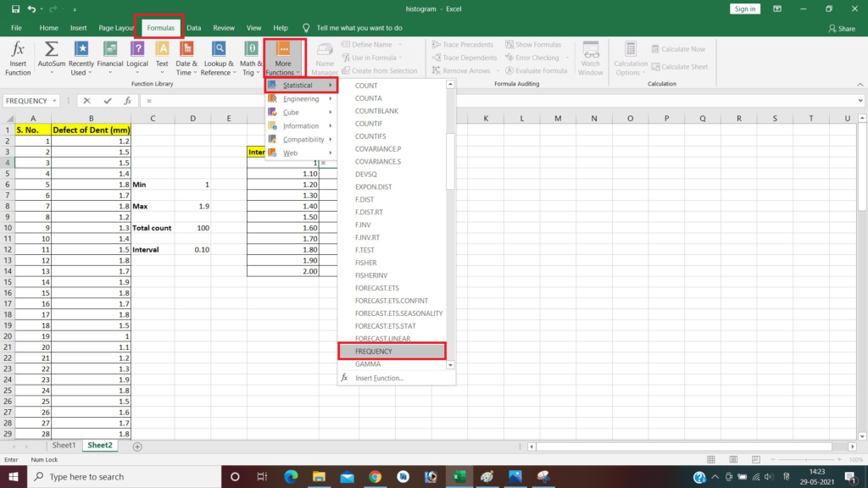Switch to Page Layout view in status bar

pyautogui.click(x=733, y=460)
